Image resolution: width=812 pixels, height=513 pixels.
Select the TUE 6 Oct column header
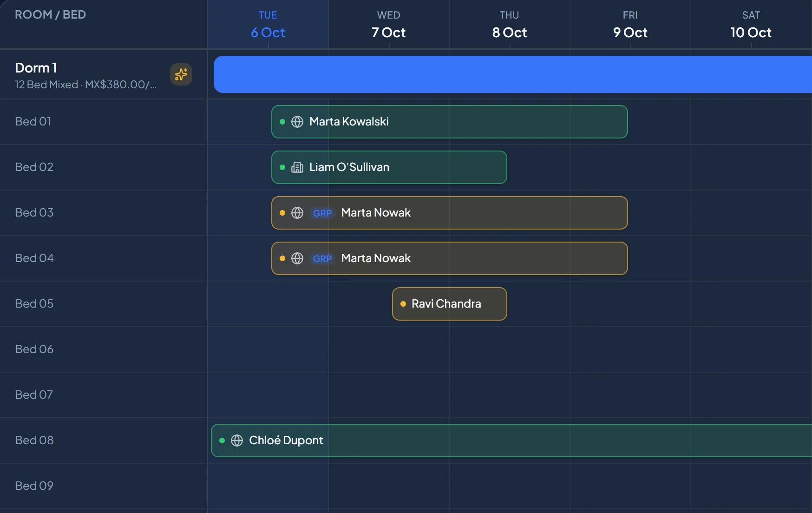coord(268,25)
